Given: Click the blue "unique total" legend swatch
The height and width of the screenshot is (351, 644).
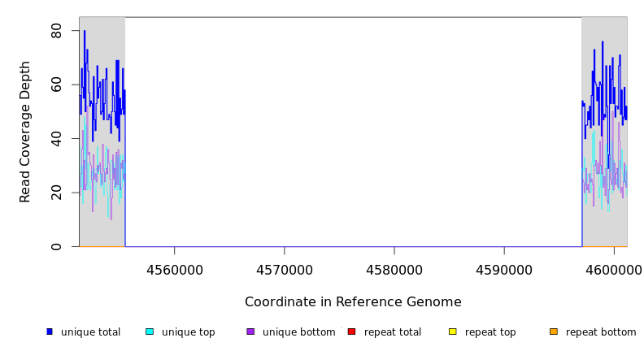Looking at the screenshot, I should (x=50, y=331).
